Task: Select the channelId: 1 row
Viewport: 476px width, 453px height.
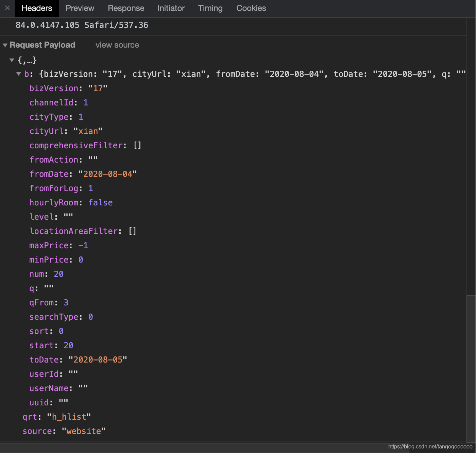Action: pyautogui.click(x=59, y=103)
